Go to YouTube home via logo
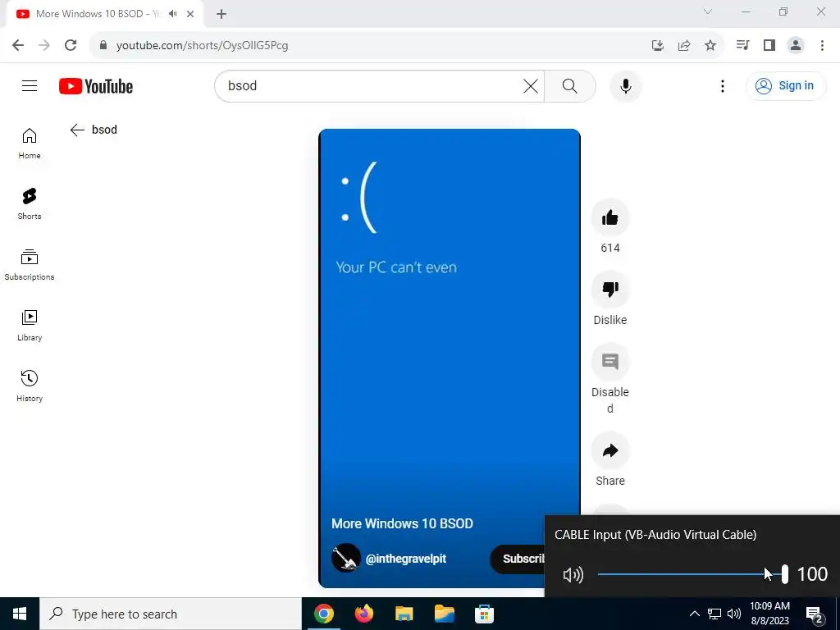This screenshot has height=630, width=840. coord(96,86)
